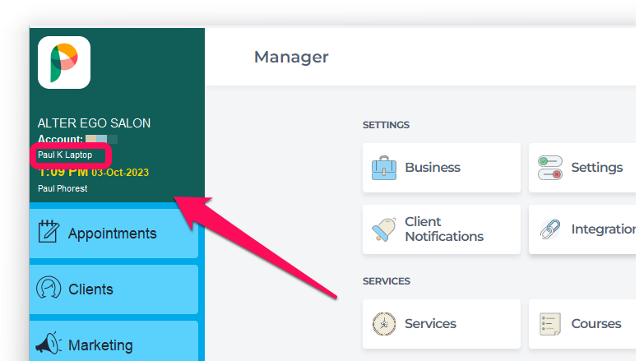Click the Paul Phorest user name
Screen dimensions: 644x361
(x=63, y=188)
